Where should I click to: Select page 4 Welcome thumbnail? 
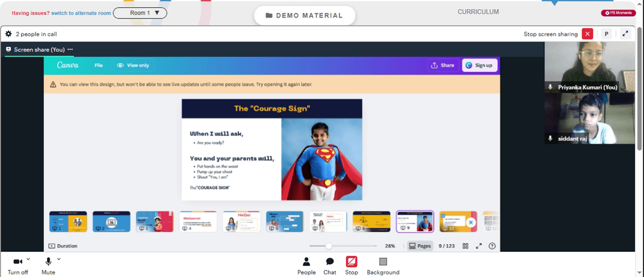pyautogui.click(x=198, y=222)
